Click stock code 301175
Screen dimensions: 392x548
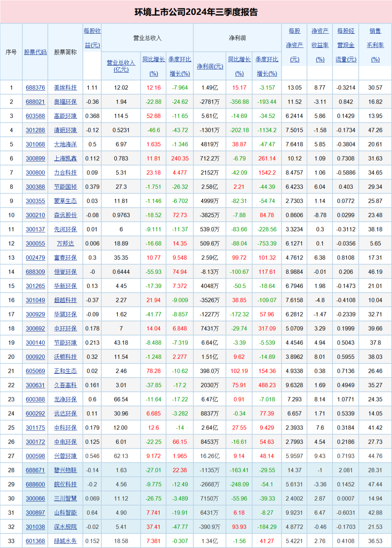(x=35, y=427)
